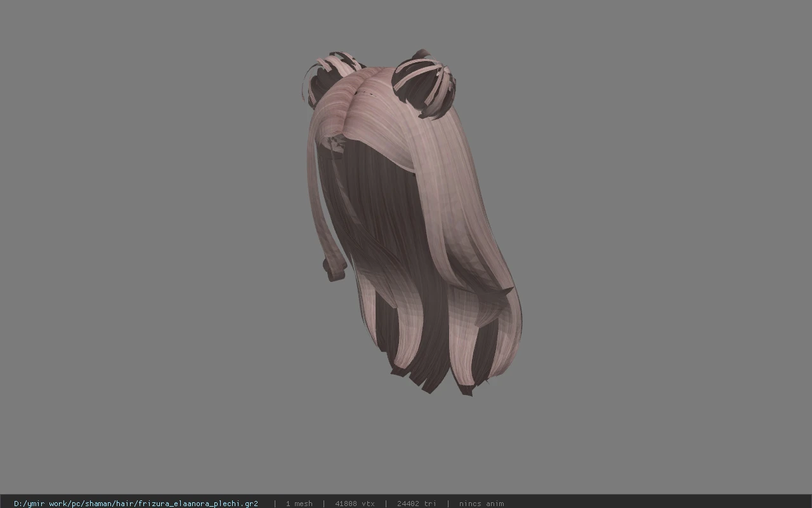Viewport: 812px width, 508px height.
Task: Click the frizura_elaanora_plechi.gr2 file path
Action: 136,504
